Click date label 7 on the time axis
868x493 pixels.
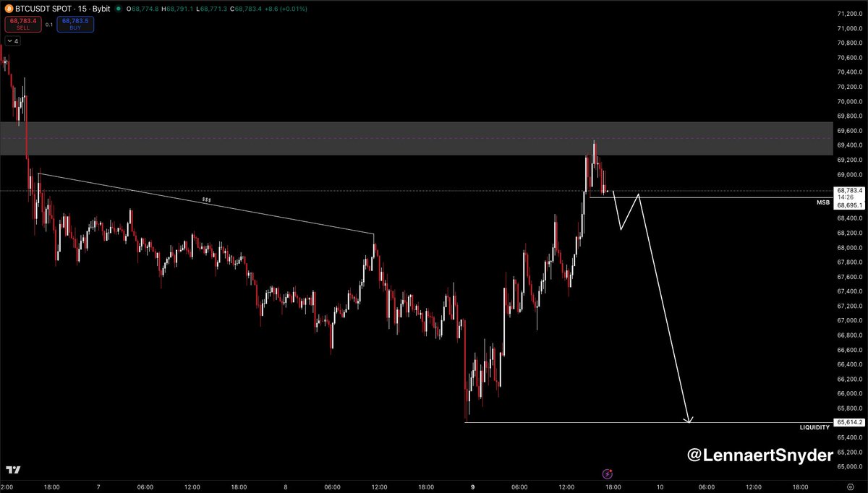[100, 487]
